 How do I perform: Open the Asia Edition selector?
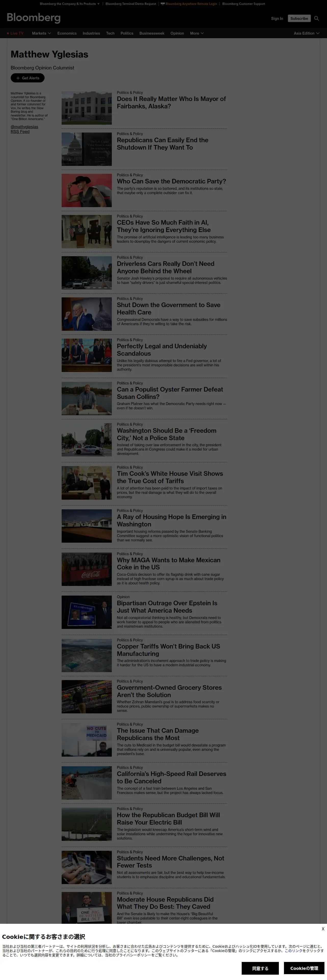306,34
